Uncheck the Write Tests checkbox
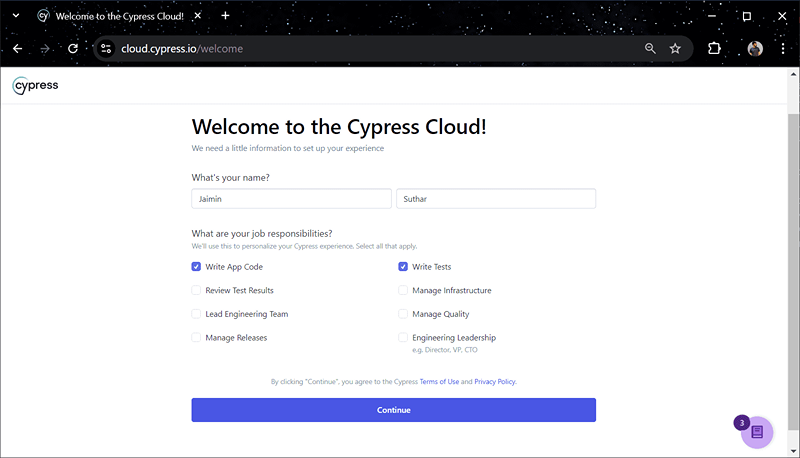Image resolution: width=800 pixels, height=458 pixels. click(403, 266)
